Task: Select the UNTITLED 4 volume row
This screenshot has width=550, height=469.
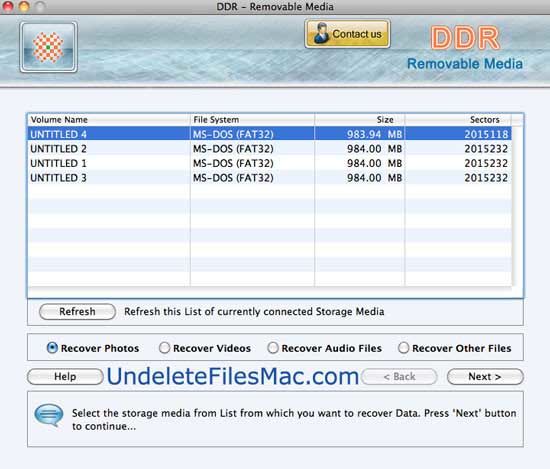Action: coord(269,134)
